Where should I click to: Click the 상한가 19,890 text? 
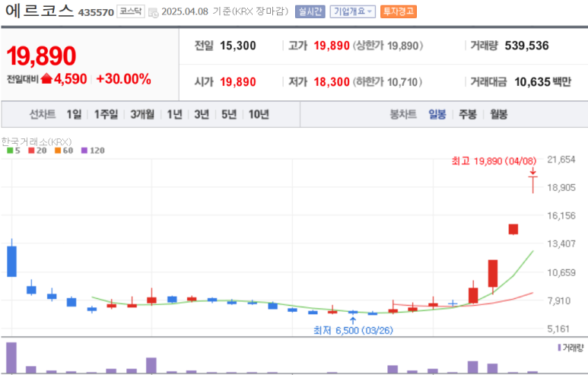pyautogui.click(x=388, y=46)
